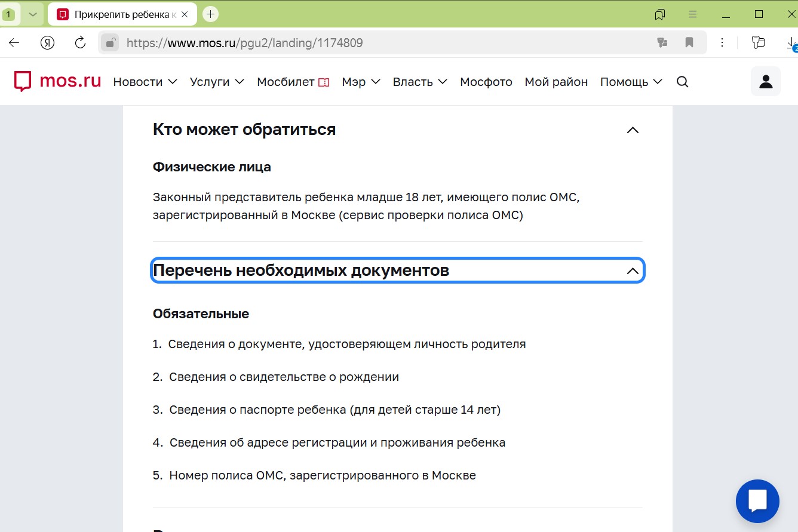Click the mos.ru logo

click(57, 81)
